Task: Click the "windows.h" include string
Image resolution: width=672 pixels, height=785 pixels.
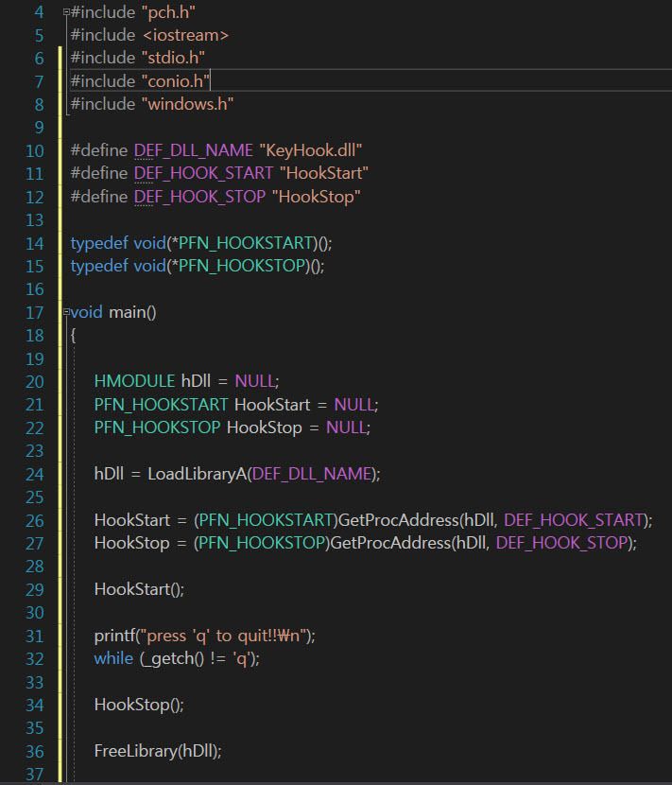Action: click(188, 104)
